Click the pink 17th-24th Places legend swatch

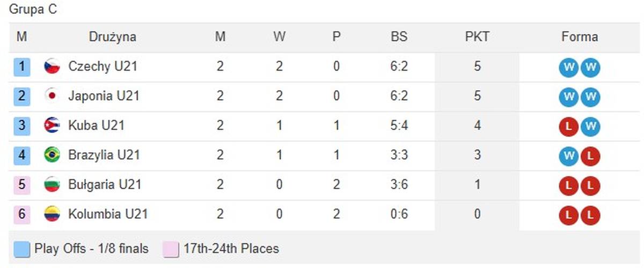pos(171,249)
